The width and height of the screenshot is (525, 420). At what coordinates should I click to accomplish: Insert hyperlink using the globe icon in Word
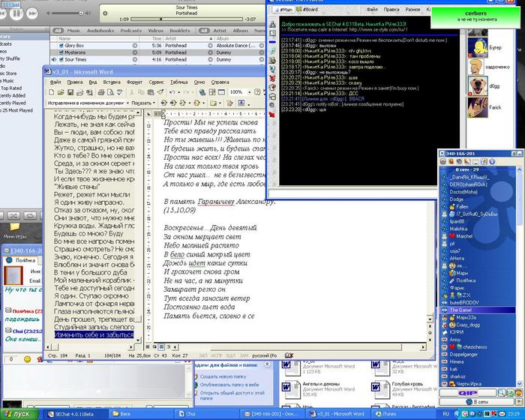[x=202, y=92]
